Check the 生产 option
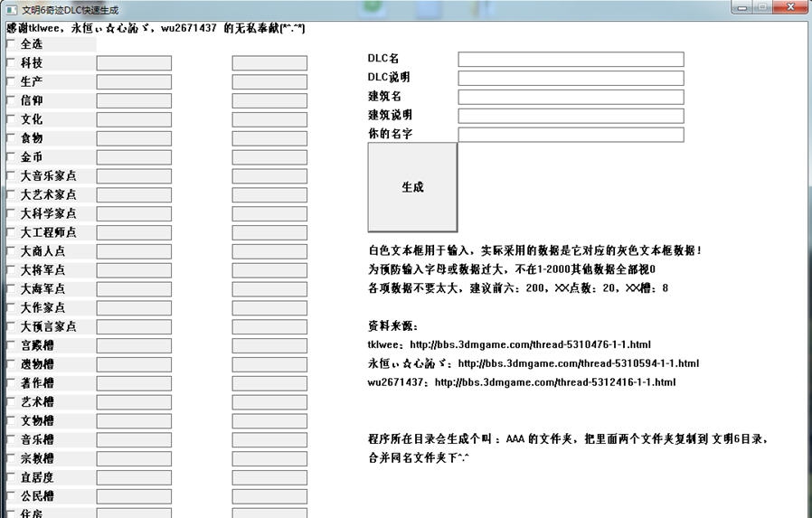This screenshot has height=518, width=812. [11, 81]
